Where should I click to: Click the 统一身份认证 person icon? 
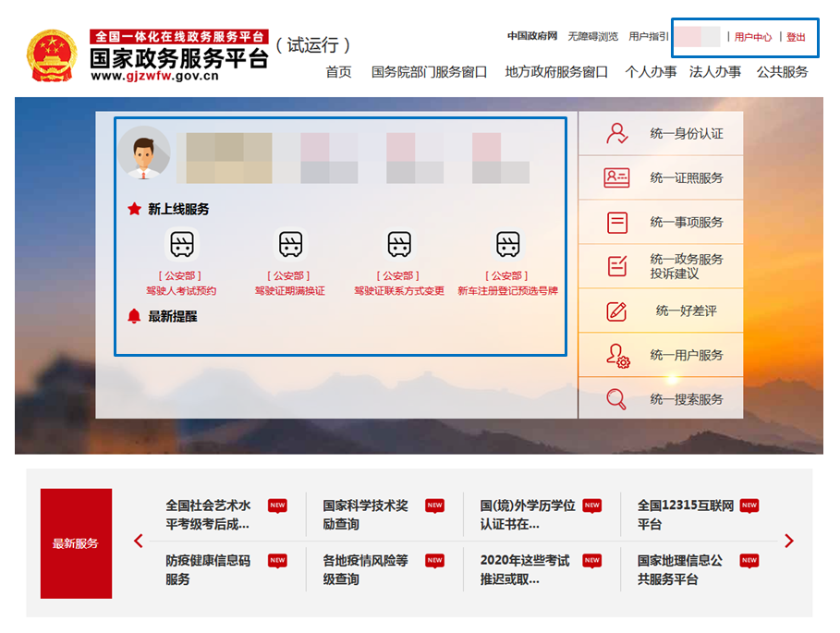[617, 133]
